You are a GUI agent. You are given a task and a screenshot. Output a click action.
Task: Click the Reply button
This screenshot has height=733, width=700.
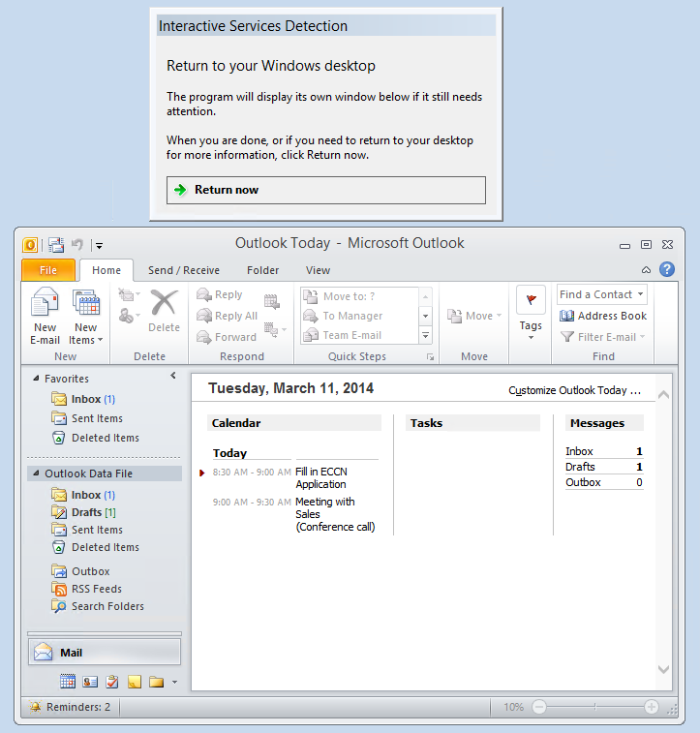220,294
